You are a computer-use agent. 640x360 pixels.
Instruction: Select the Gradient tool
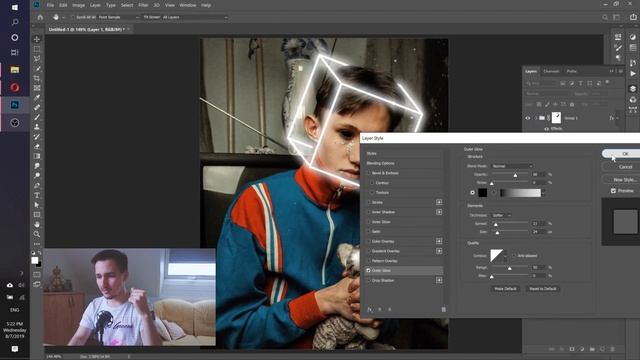tap(37, 156)
